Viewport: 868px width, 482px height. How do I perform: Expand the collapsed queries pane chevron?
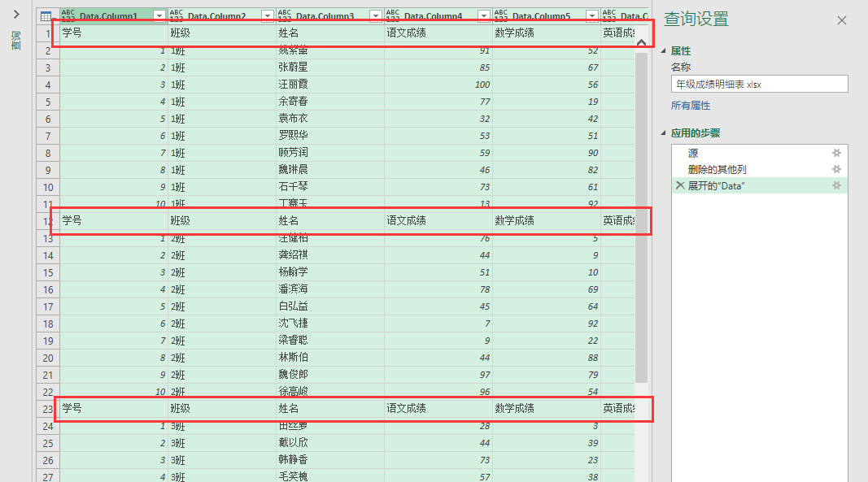coord(16,15)
